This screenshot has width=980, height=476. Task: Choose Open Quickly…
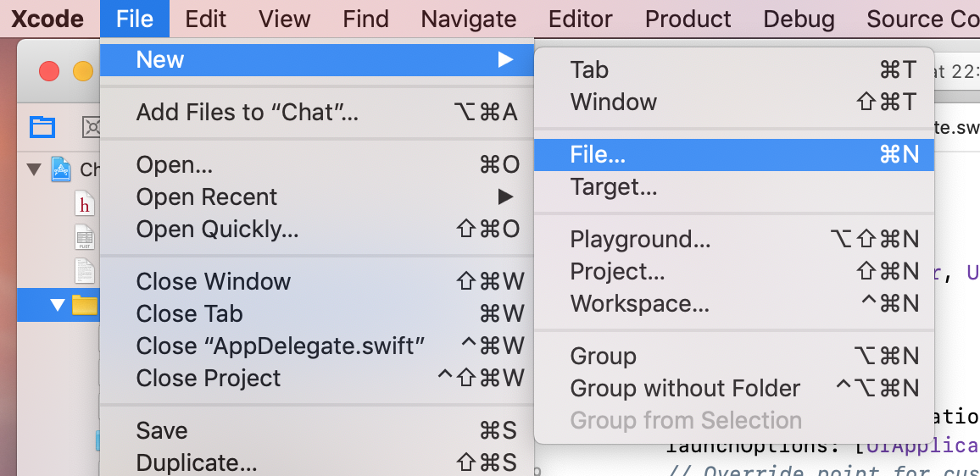[x=317, y=230]
